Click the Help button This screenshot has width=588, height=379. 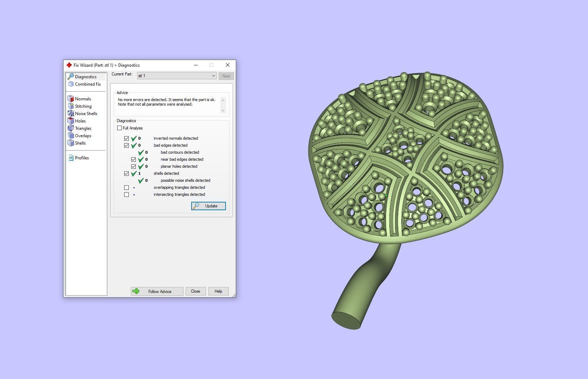click(218, 291)
